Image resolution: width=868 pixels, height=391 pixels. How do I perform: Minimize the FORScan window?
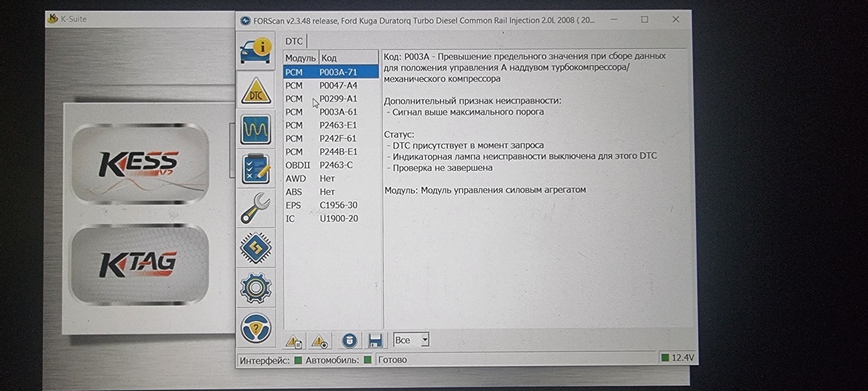pyautogui.click(x=614, y=20)
